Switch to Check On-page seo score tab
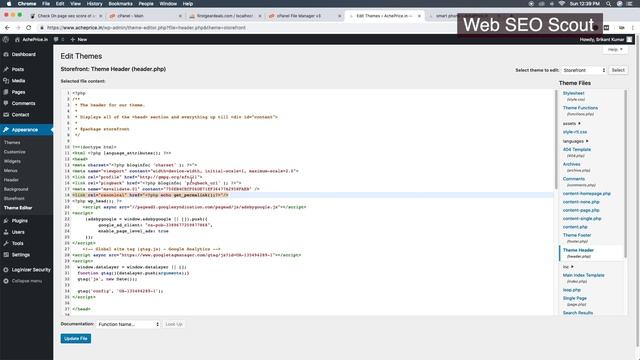 [65, 16]
